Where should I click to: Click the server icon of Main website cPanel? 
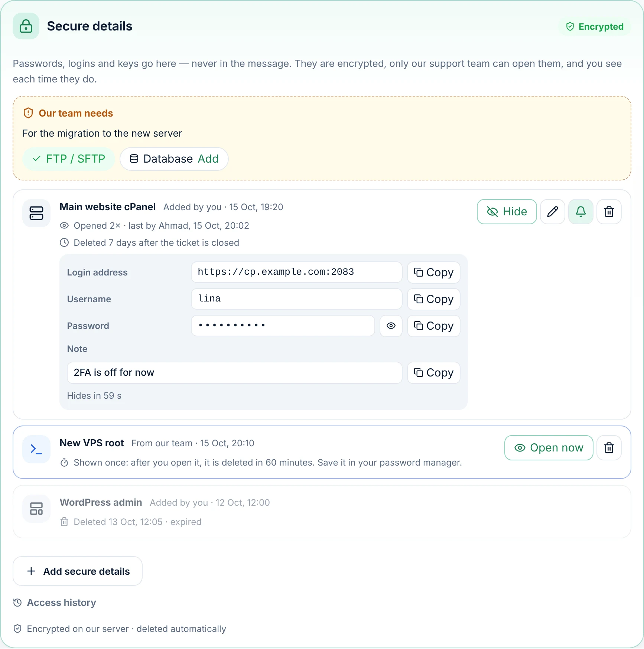click(x=36, y=213)
